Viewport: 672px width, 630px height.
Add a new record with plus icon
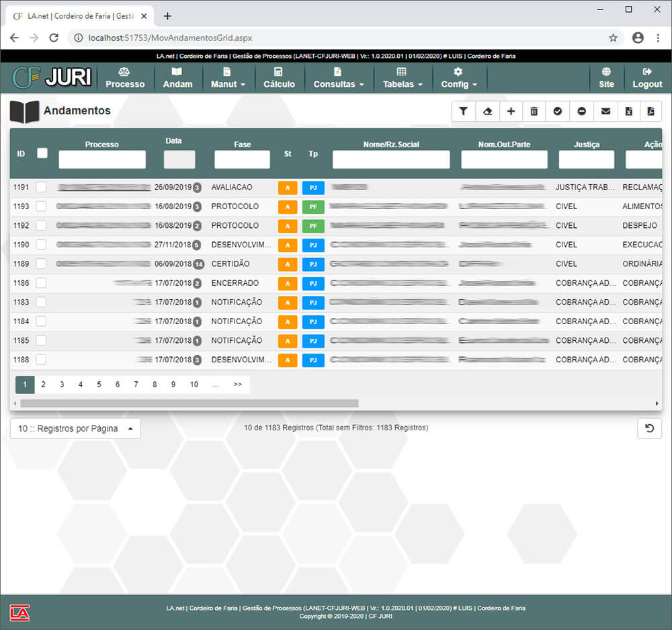point(511,112)
